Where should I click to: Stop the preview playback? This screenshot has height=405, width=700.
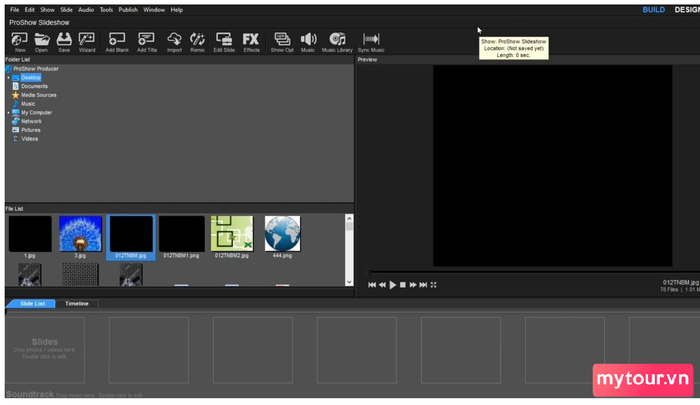[x=403, y=285]
